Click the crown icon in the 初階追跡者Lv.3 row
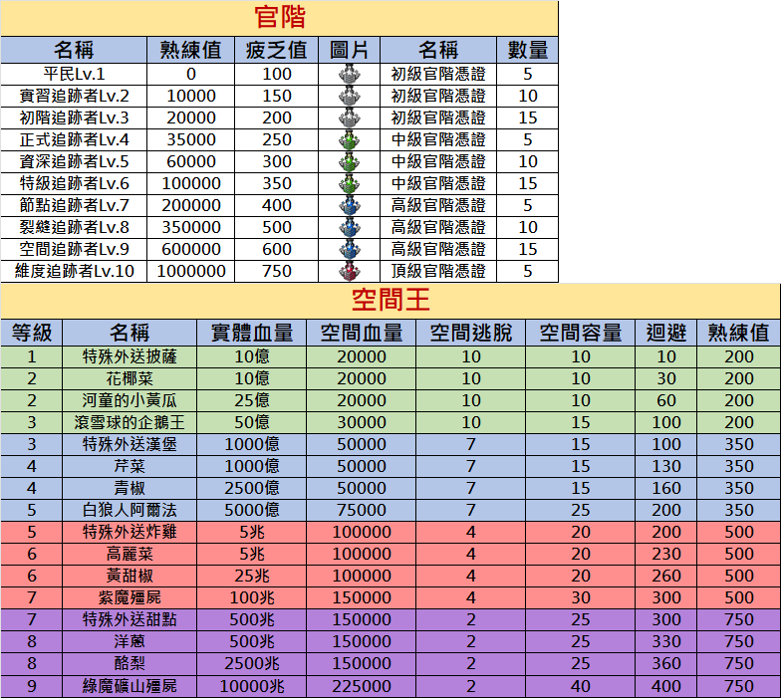 [x=349, y=117]
